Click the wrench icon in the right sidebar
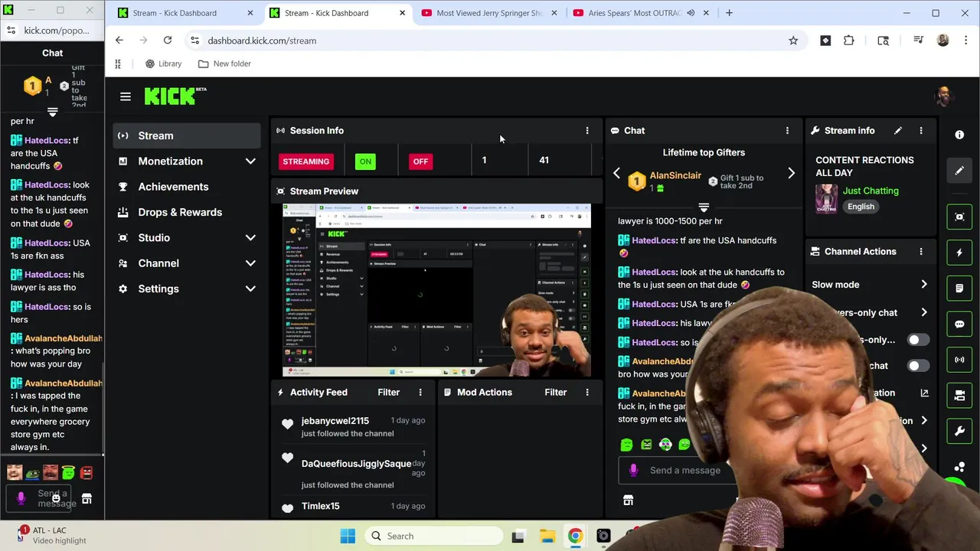 click(x=959, y=431)
